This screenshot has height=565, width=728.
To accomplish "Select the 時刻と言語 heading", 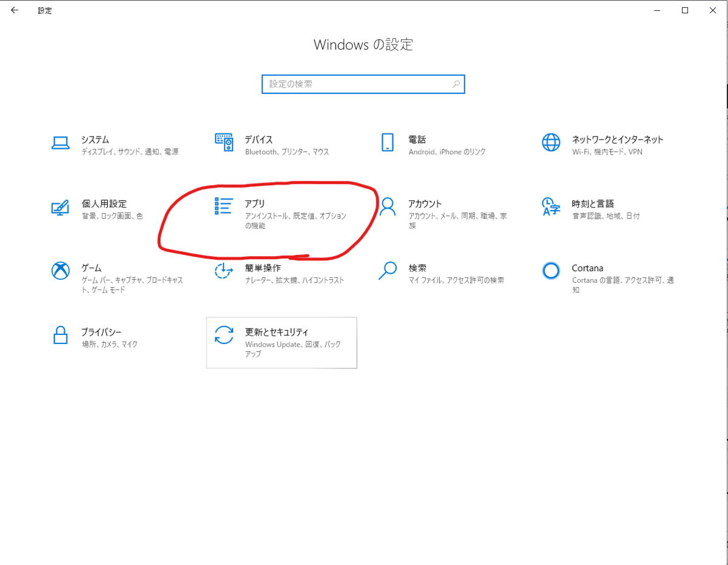I will pyautogui.click(x=593, y=203).
